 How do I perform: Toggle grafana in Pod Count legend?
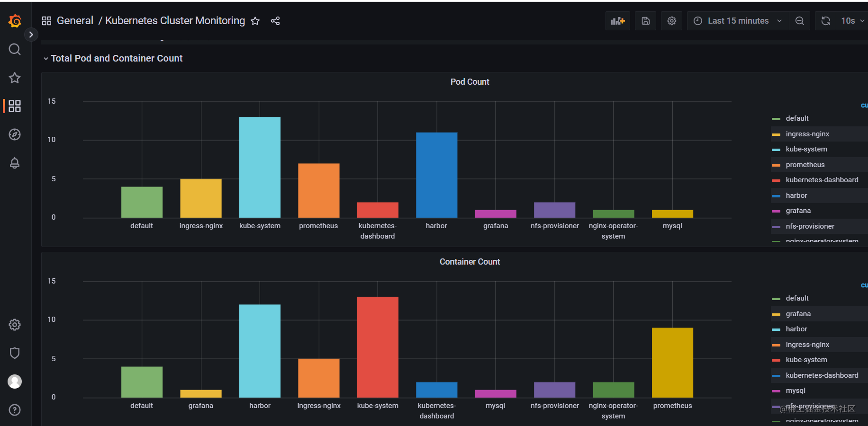click(798, 211)
